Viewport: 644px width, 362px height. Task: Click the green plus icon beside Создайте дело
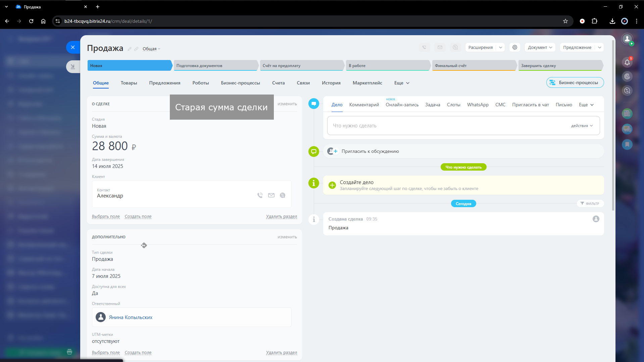click(x=332, y=185)
